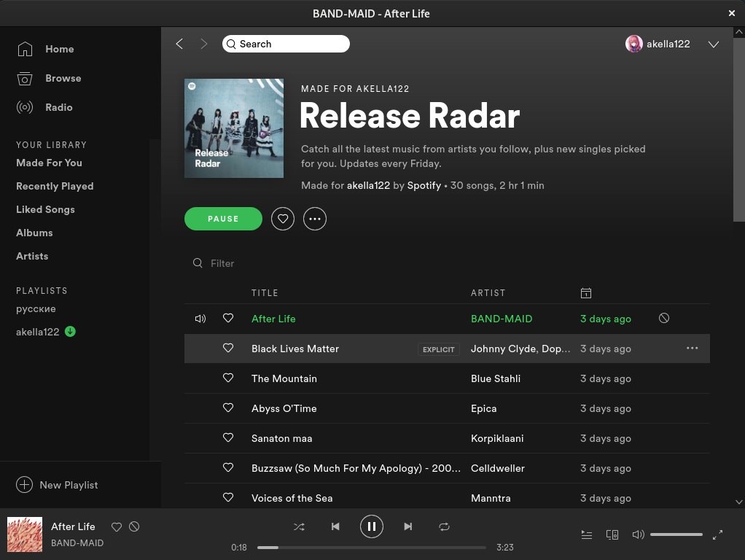Mute audio with the volume icon
745x560 pixels.
click(638, 534)
